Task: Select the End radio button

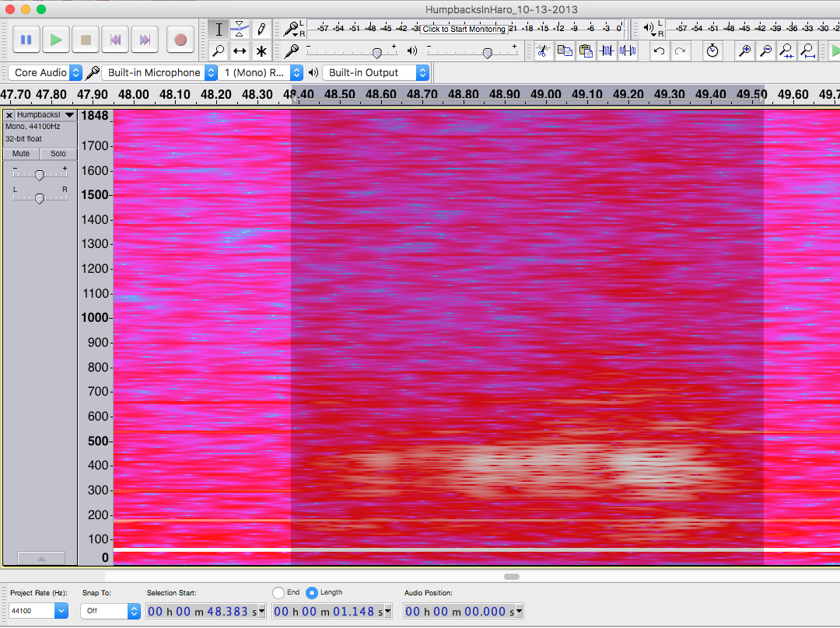Action: [278, 593]
